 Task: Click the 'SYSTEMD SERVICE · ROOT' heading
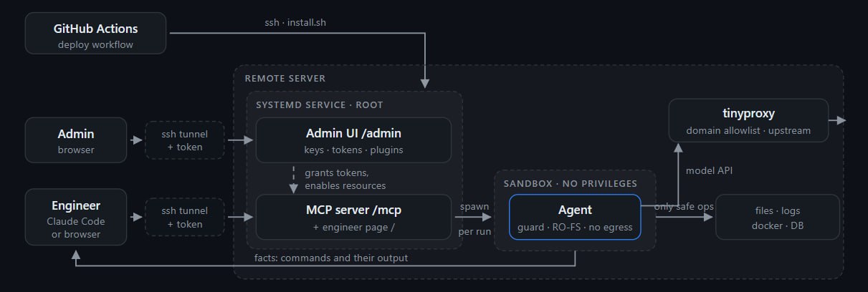pyautogui.click(x=320, y=104)
